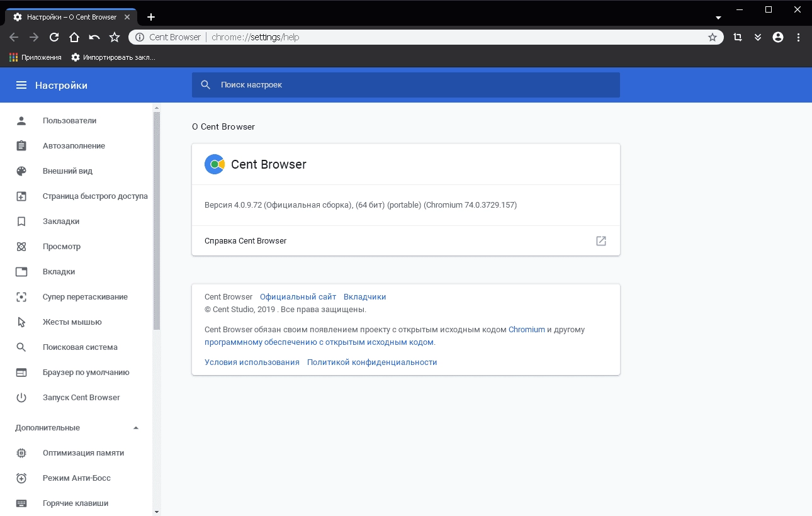
Task: Open Политикой конфиденциальности link
Action: (371, 362)
